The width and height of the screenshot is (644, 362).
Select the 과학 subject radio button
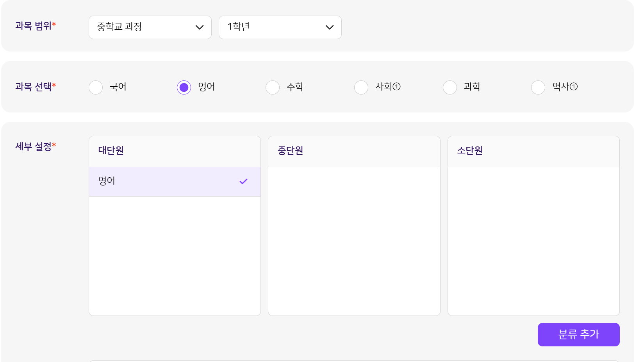click(450, 87)
